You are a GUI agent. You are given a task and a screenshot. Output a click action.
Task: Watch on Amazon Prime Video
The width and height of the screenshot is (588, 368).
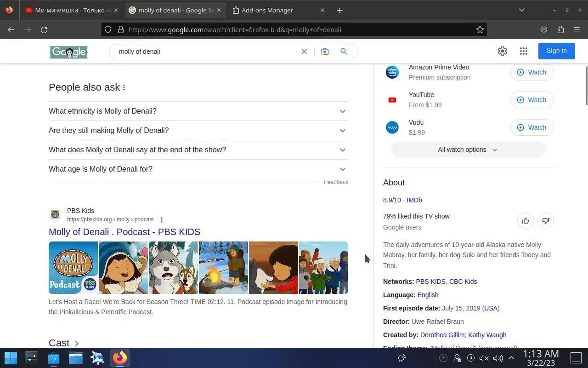[x=532, y=72]
